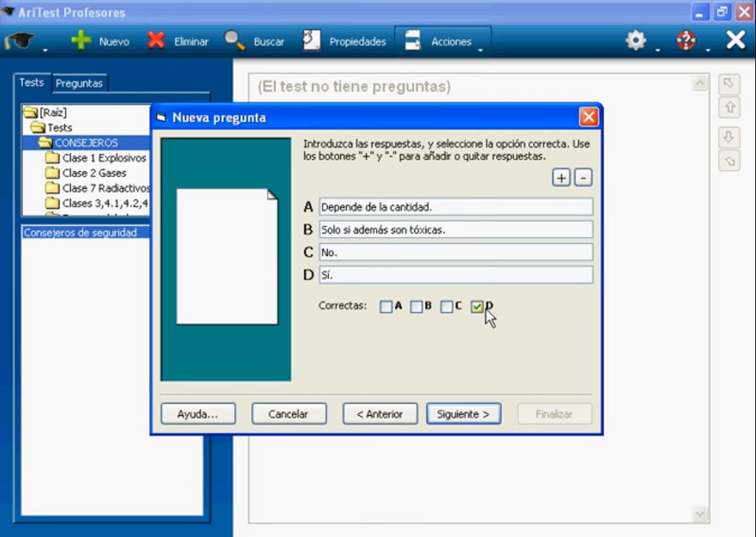Proceed with Siguiente > button
Image resolution: width=756 pixels, height=537 pixels.
point(463,414)
